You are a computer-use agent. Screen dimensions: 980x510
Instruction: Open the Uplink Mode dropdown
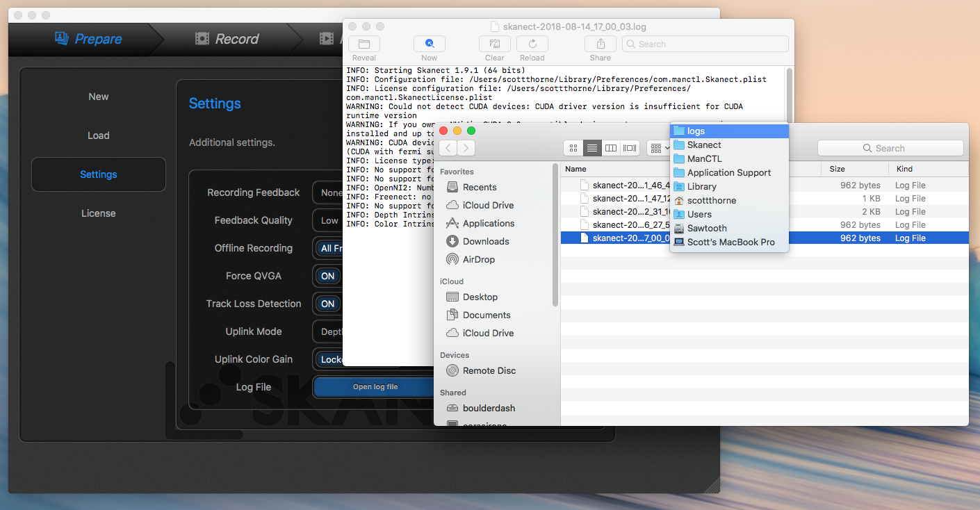tap(328, 331)
